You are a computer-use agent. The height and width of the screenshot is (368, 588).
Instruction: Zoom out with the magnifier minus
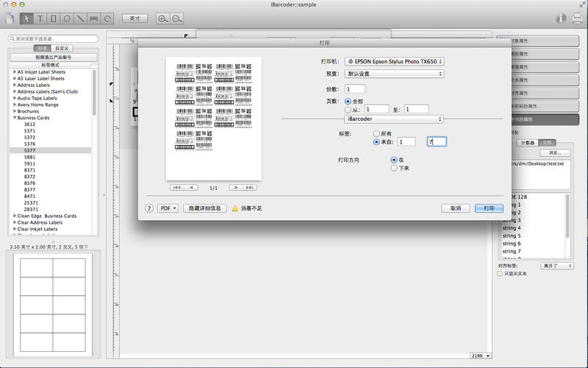point(176,18)
